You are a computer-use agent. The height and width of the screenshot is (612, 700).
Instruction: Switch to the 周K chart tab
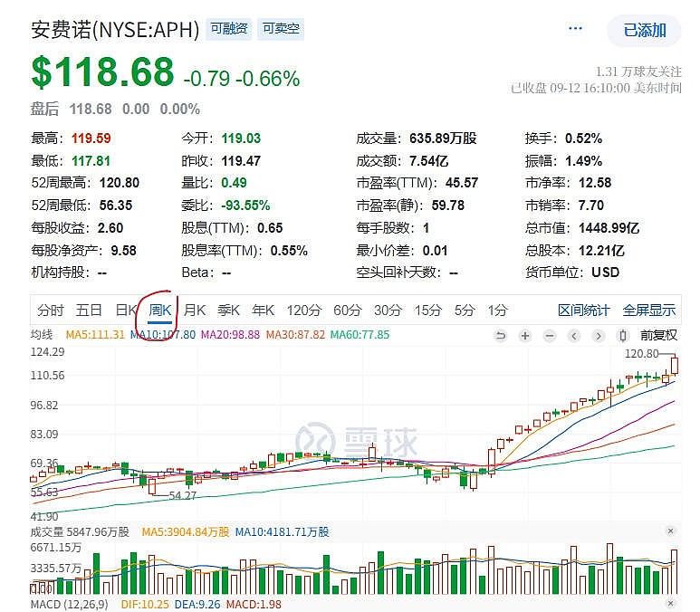pos(159,310)
